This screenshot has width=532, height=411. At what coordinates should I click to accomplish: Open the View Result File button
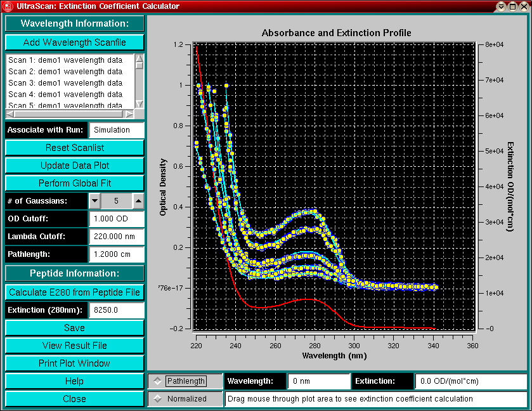75,346
